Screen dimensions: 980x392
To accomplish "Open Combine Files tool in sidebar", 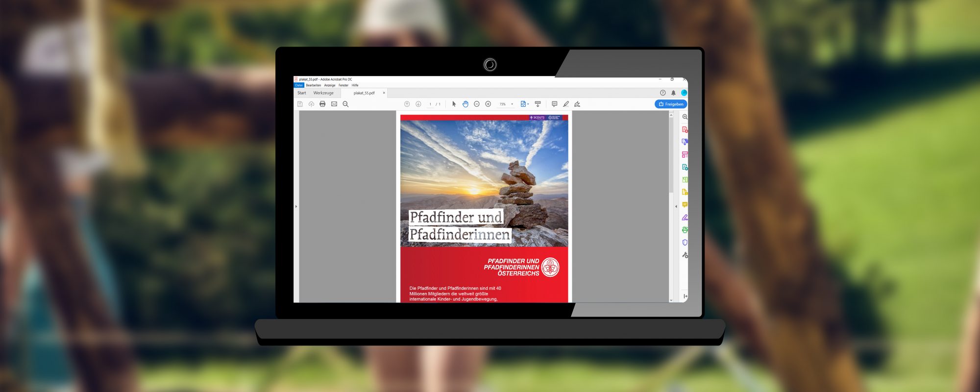I will point(685,142).
